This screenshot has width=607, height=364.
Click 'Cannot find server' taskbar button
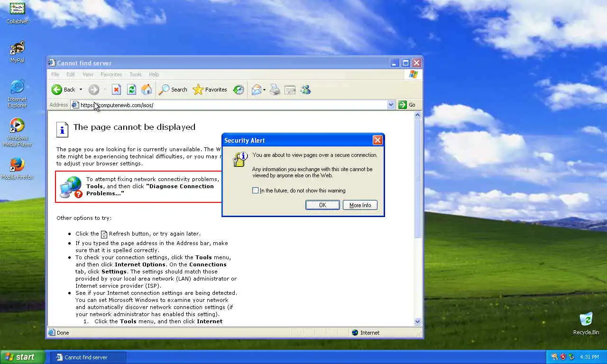coord(89,357)
